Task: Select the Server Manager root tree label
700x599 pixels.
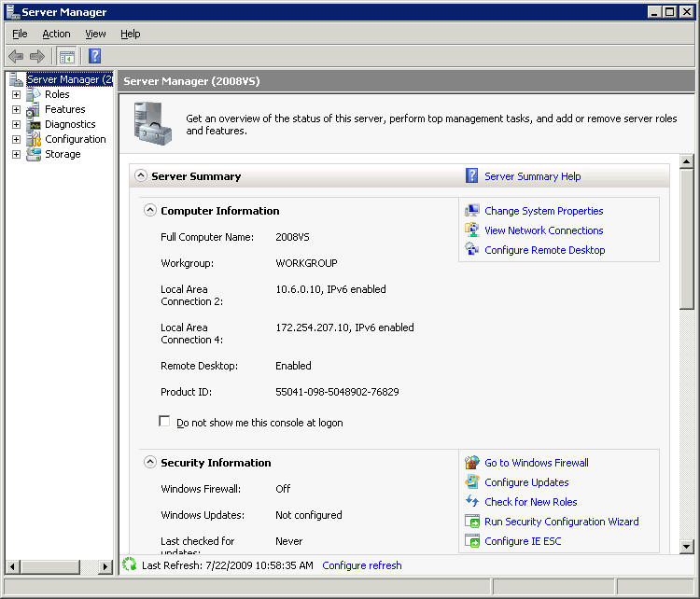Action: [x=70, y=79]
